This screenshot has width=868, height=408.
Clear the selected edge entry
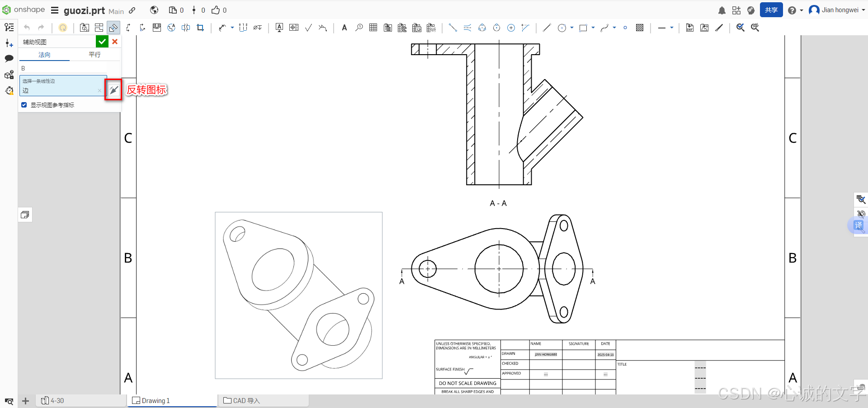coord(99,90)
